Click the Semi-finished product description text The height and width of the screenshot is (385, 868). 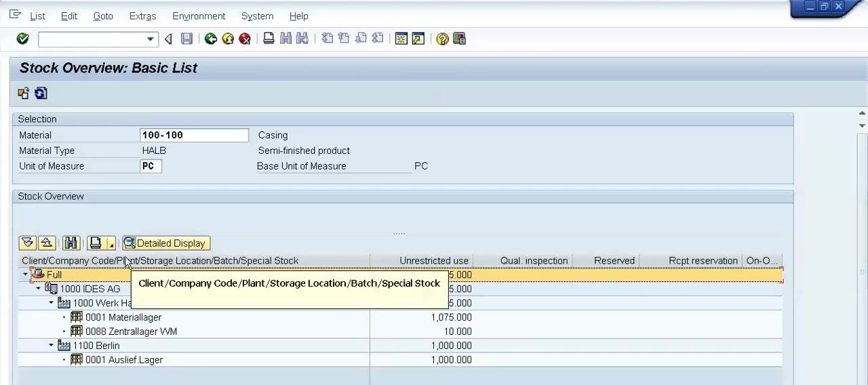pyautogui.click(x=304, y=150)
